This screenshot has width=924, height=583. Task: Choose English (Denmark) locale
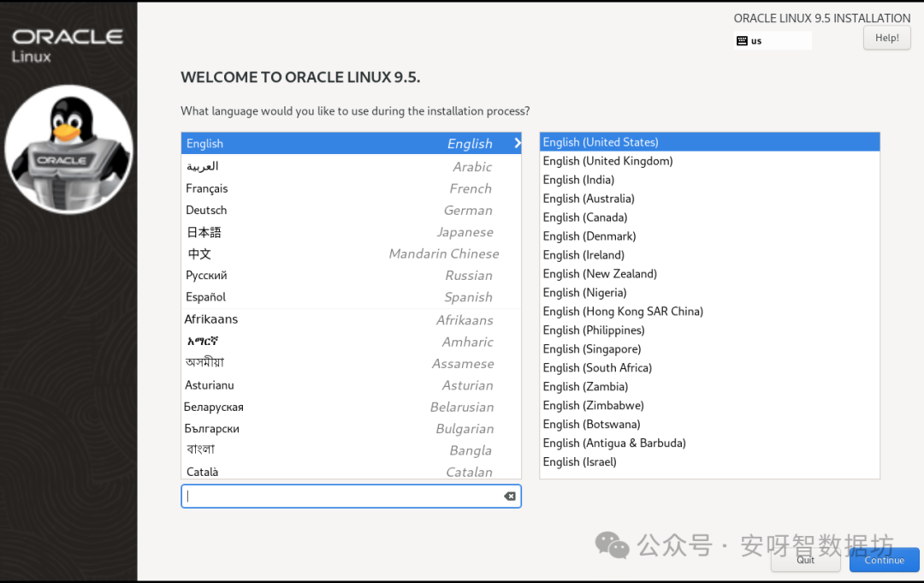709,236
